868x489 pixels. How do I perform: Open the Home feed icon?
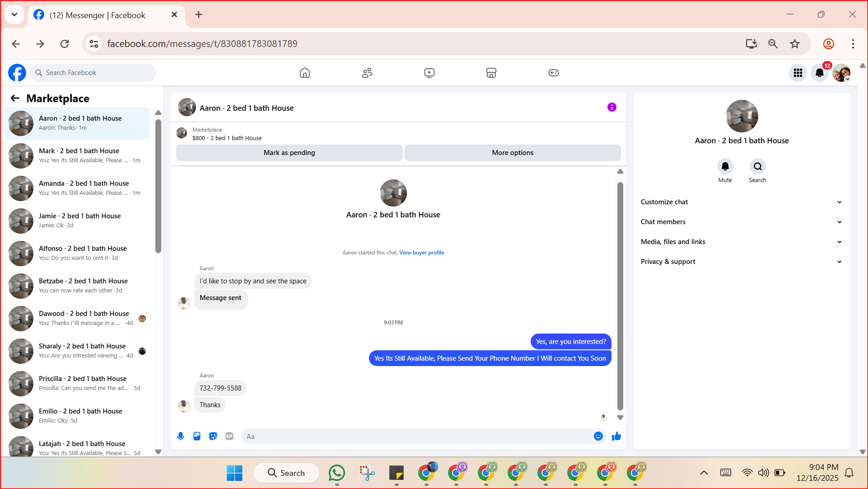[305, 73]
